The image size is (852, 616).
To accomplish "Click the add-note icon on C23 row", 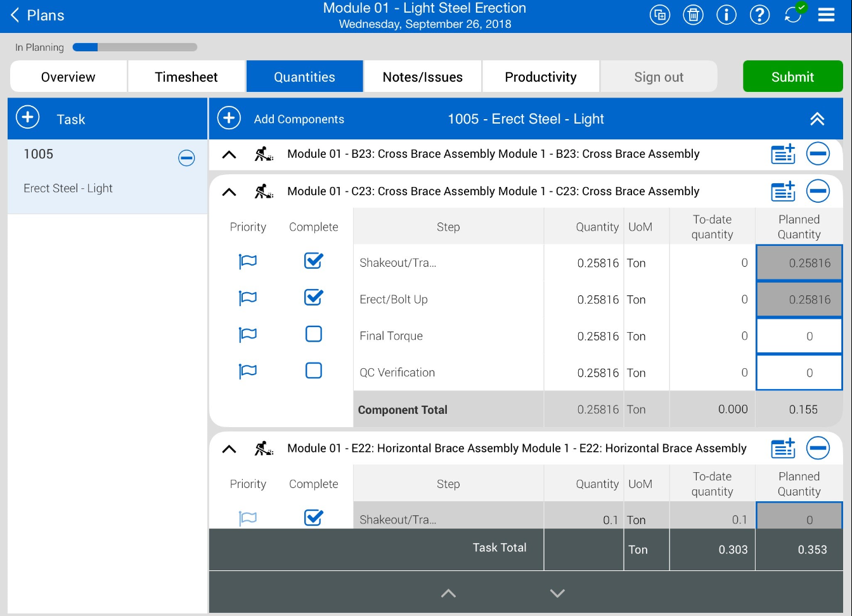I will [x=783, y=191].
